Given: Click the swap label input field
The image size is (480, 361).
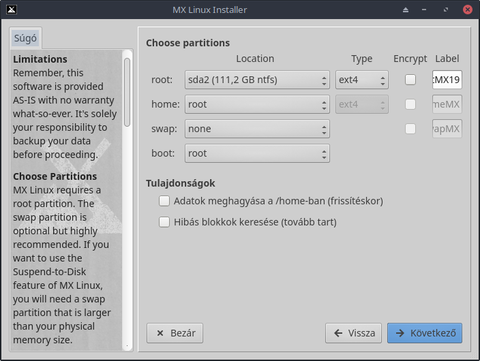Looking at the screenshot, I should point(447,129).
